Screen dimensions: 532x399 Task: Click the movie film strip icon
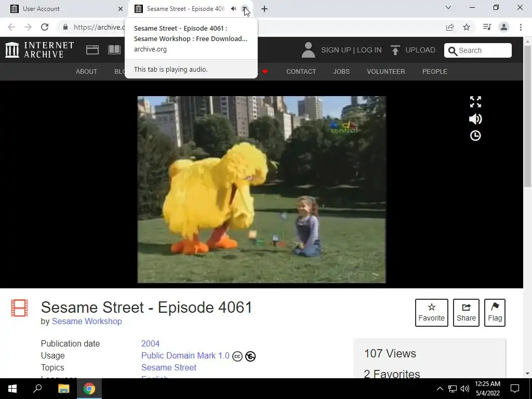tap(19, 308)
